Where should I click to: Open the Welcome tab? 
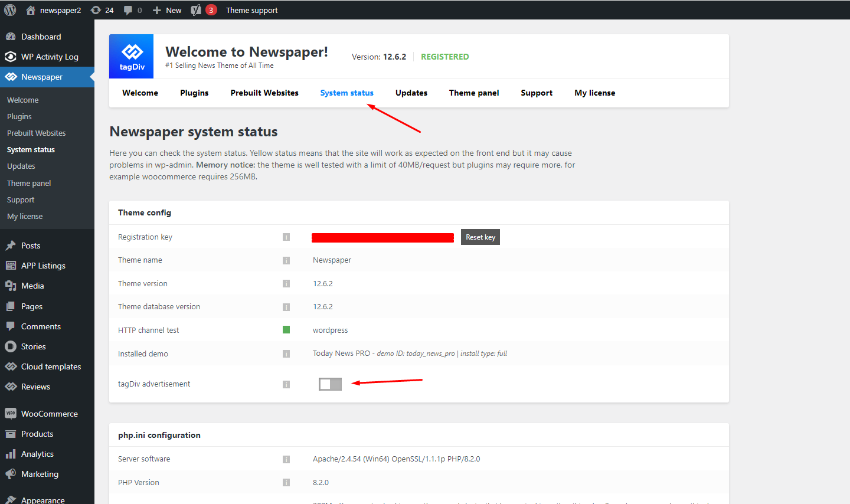(140, 93)
